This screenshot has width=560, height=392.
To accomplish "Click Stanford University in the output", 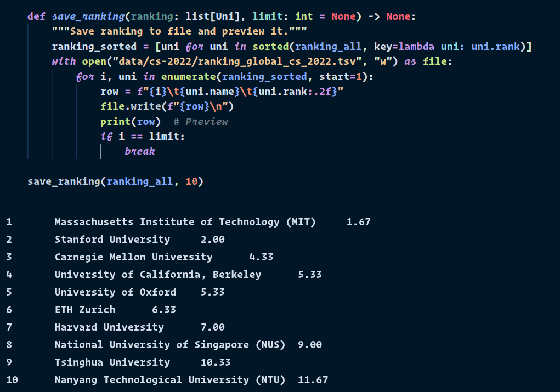I will [112, 240].
